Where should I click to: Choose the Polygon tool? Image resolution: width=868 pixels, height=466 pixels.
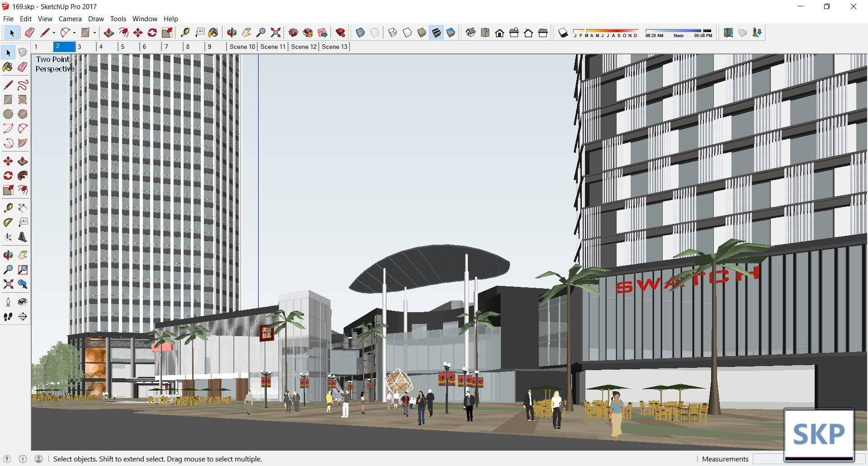(x=23, y=114)
